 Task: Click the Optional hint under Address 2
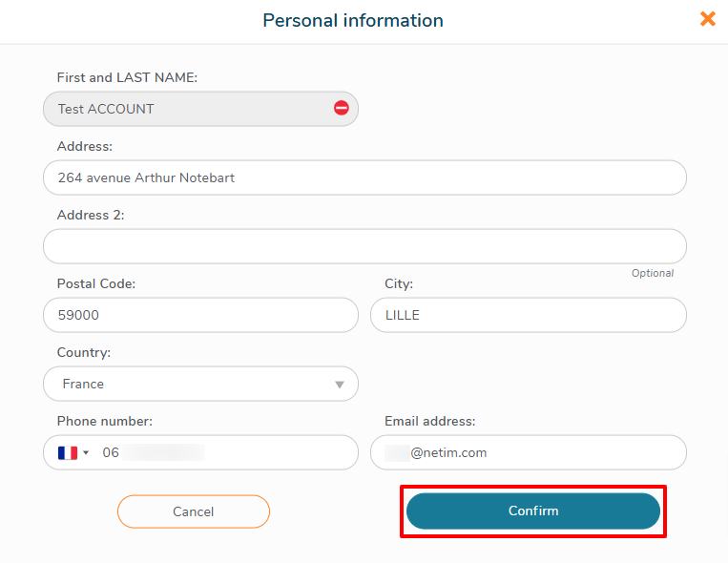pos(653,273)
